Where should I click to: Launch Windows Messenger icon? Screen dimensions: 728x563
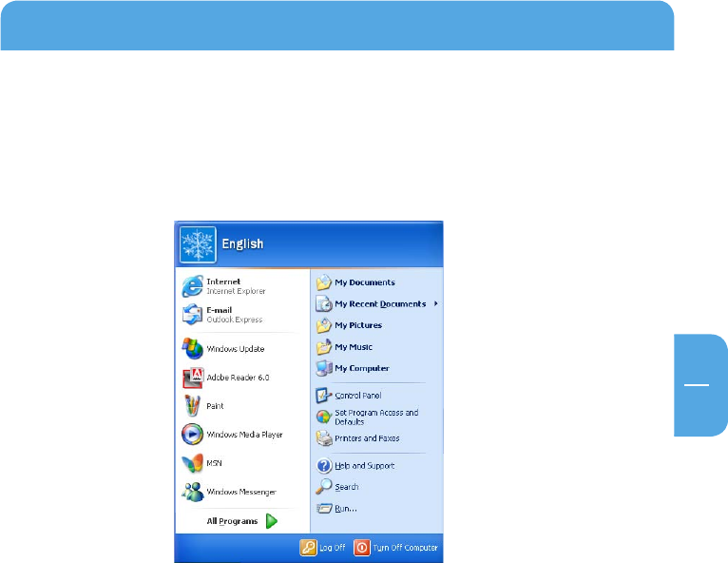[192, 492]
